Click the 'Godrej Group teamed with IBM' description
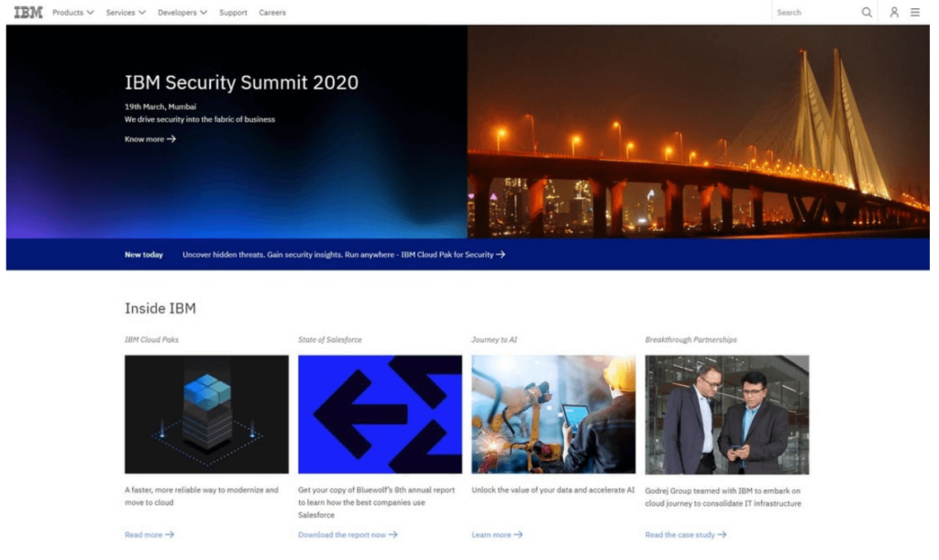Viewport: 939px width, 560px height. (x=723, y=497)
